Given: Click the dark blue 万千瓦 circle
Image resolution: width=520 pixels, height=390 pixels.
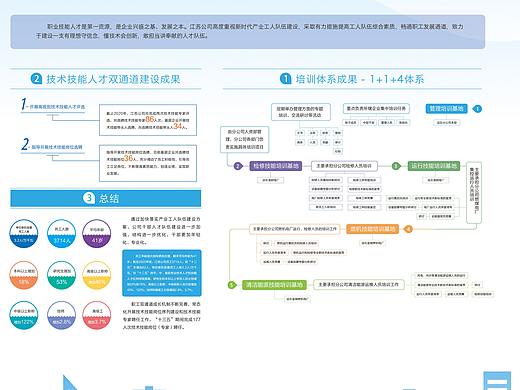Looking at the screenshot, I should point(24,233).
